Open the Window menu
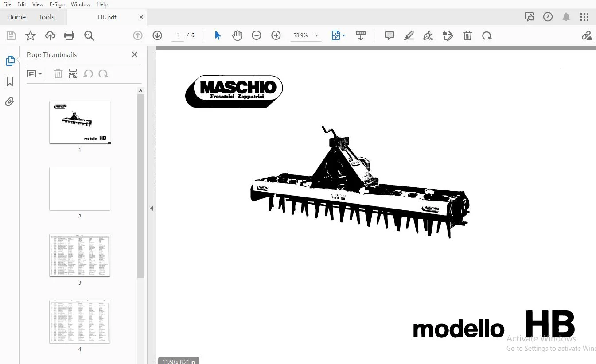Screen dimensions: 596x364 click(81, 4)
